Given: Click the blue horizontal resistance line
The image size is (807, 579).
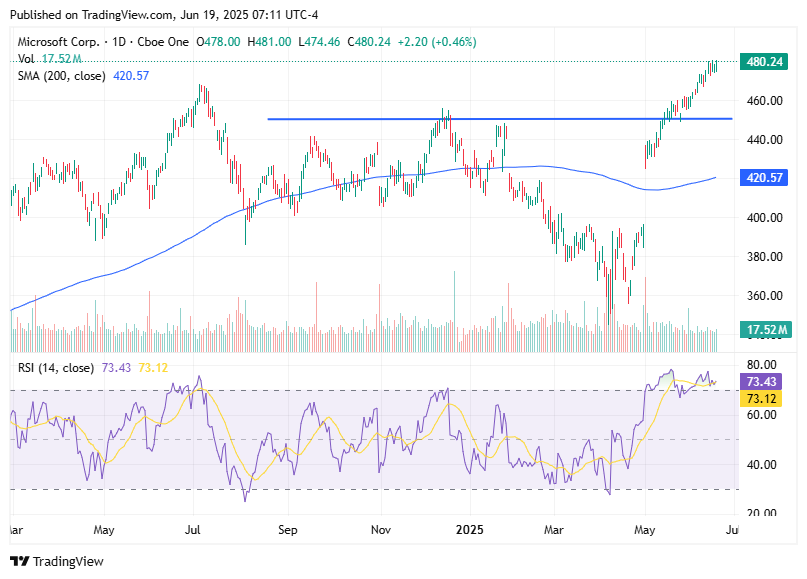Looking at the screenshot, I should tap(500, 119).
